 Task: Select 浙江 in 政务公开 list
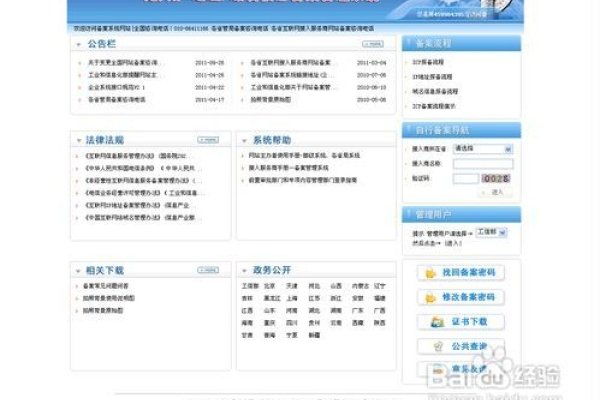coord(336,298)
